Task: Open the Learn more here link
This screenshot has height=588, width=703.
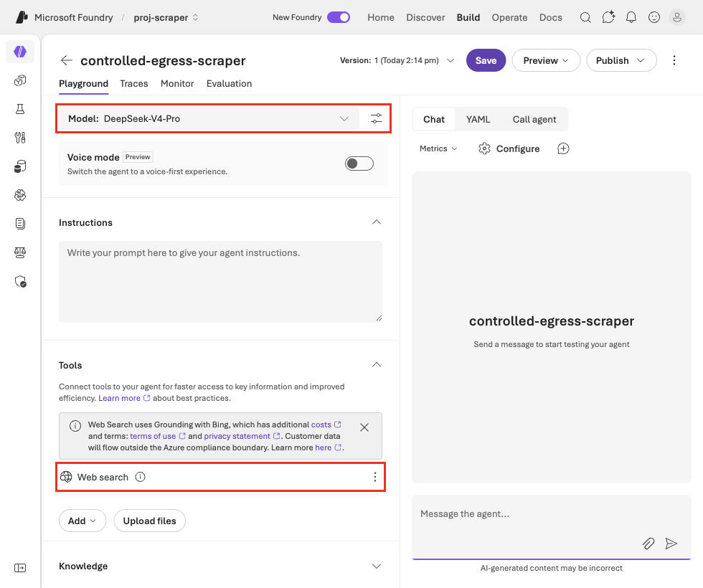Action: [x=329, y=447]
